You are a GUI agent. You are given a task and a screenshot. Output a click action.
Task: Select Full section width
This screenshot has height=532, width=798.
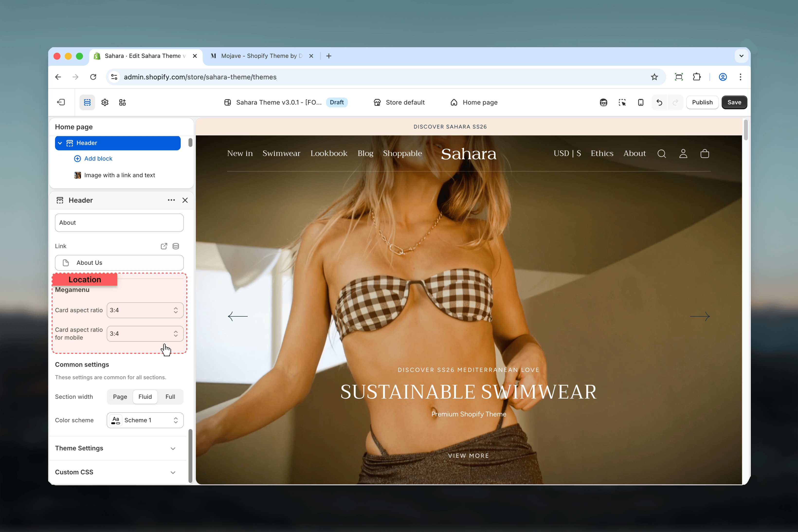170,397
